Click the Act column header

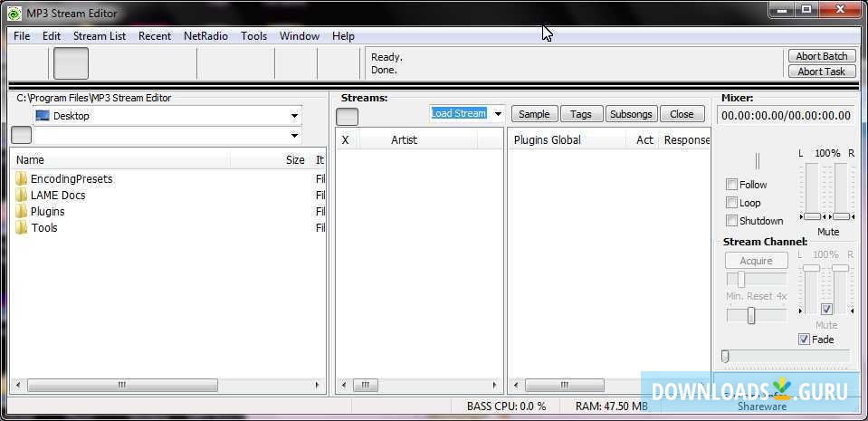click(x=644, y=140)
